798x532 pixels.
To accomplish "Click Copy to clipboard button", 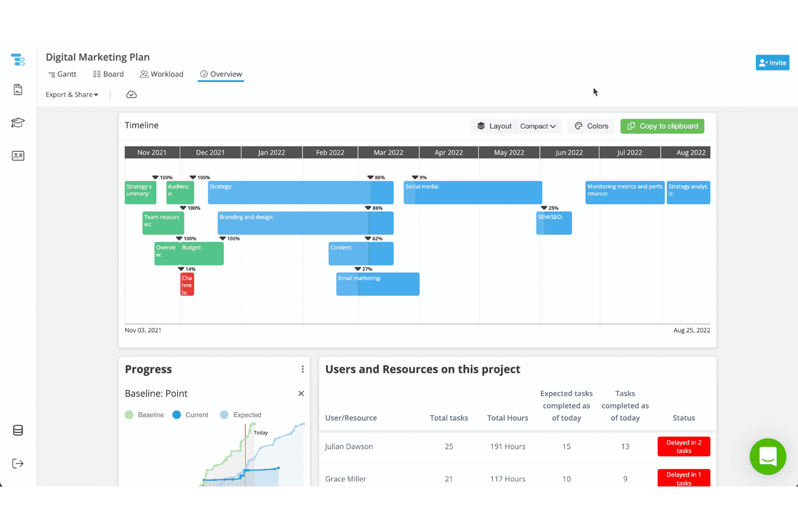I will 663,126.
